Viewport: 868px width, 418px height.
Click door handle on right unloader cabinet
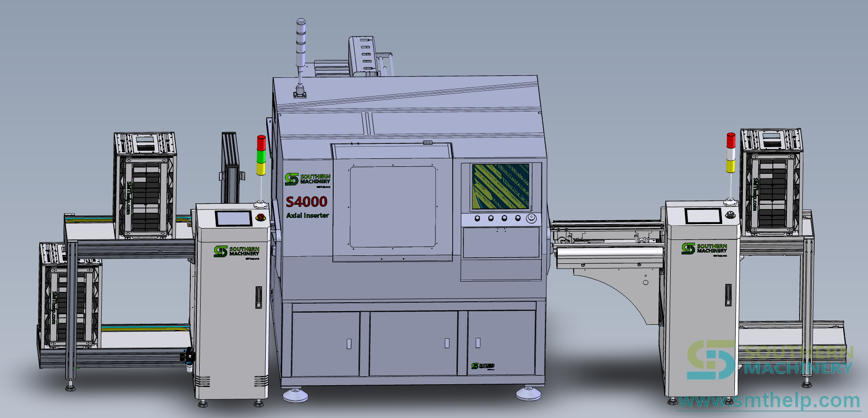(x=728, y=295)
